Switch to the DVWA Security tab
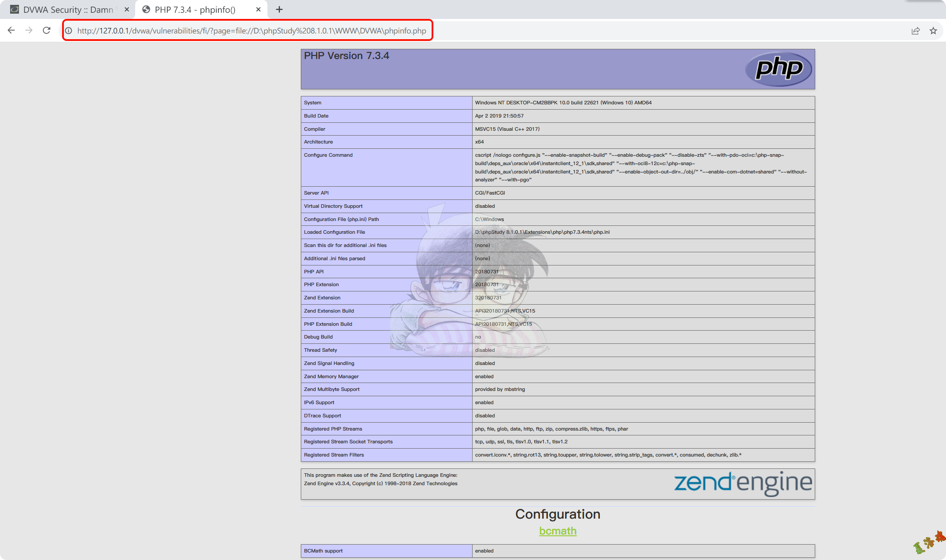This screenshot has width=946, height=560. [68, 9]
